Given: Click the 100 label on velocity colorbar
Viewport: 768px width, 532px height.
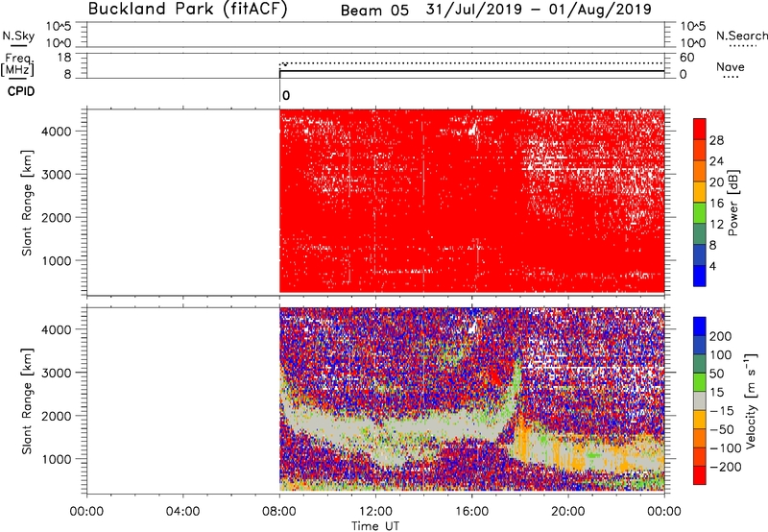Looking at the screenshot, I should (x=721, y=355).
